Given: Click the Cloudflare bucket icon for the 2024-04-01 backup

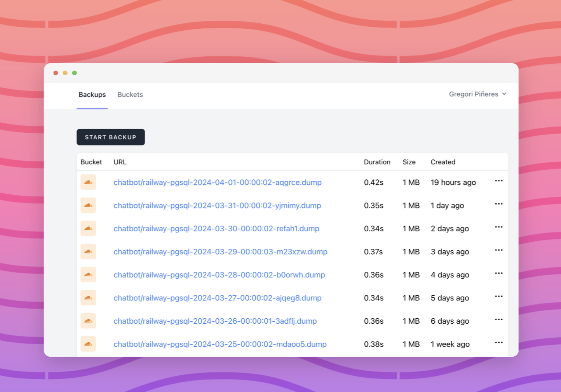Looking at the screenshot, I should tap(88, 182).
